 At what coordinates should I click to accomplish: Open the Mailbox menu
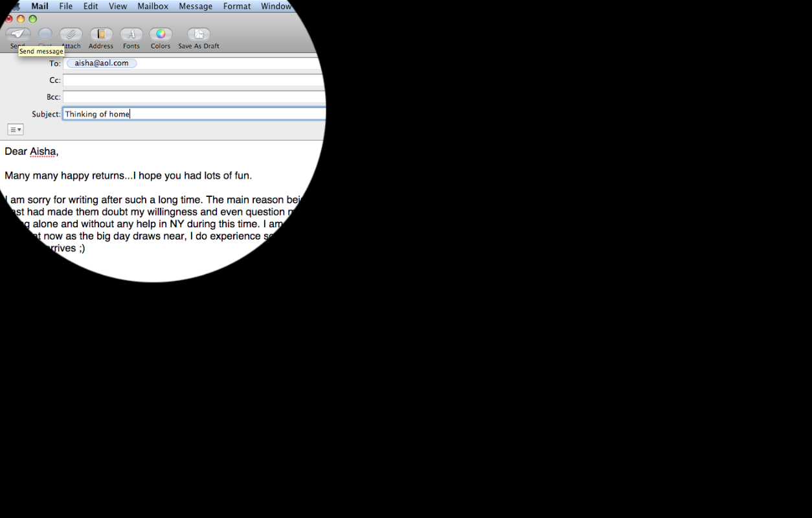pos(153,6)
